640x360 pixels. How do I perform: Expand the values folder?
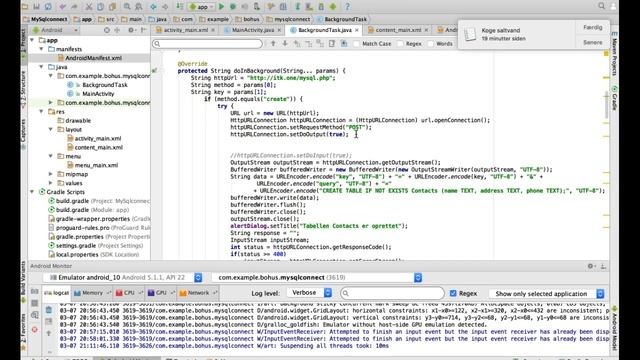tap(51, 183)
